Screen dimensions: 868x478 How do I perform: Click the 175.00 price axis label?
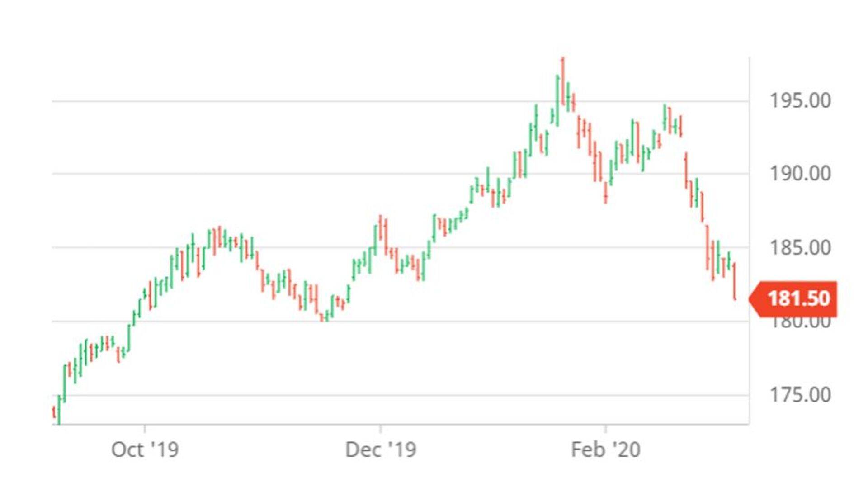click(800, 395)
